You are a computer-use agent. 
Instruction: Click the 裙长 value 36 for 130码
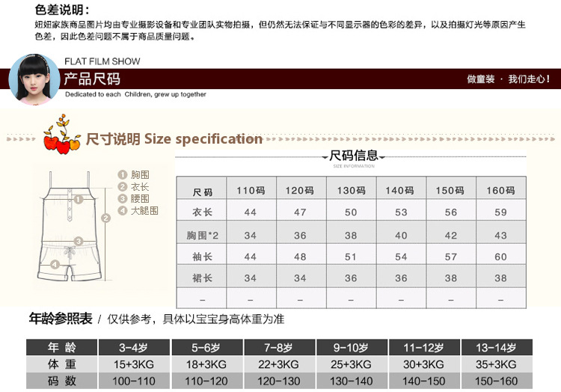(x=351, y=278)
